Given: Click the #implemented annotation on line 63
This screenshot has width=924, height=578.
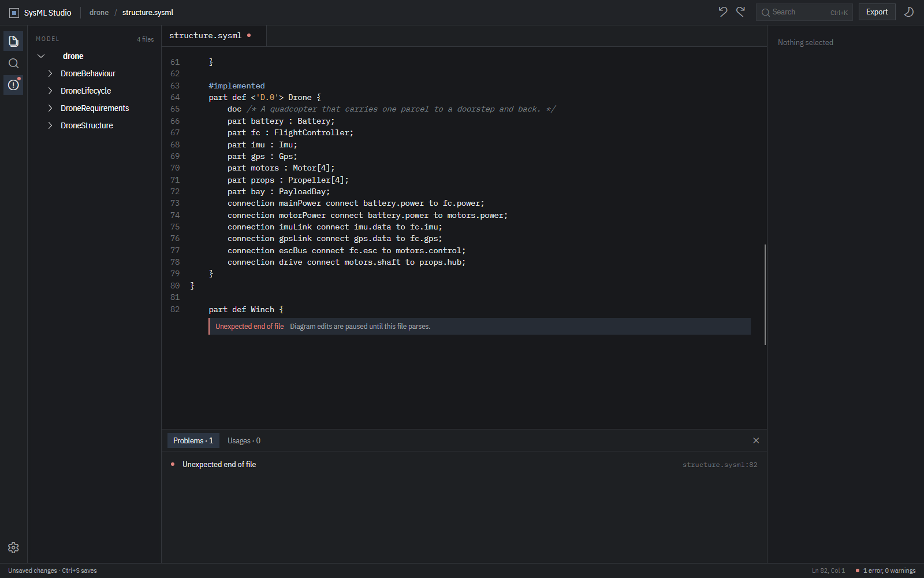Looking at the screenshot, I should click(237, 86).
